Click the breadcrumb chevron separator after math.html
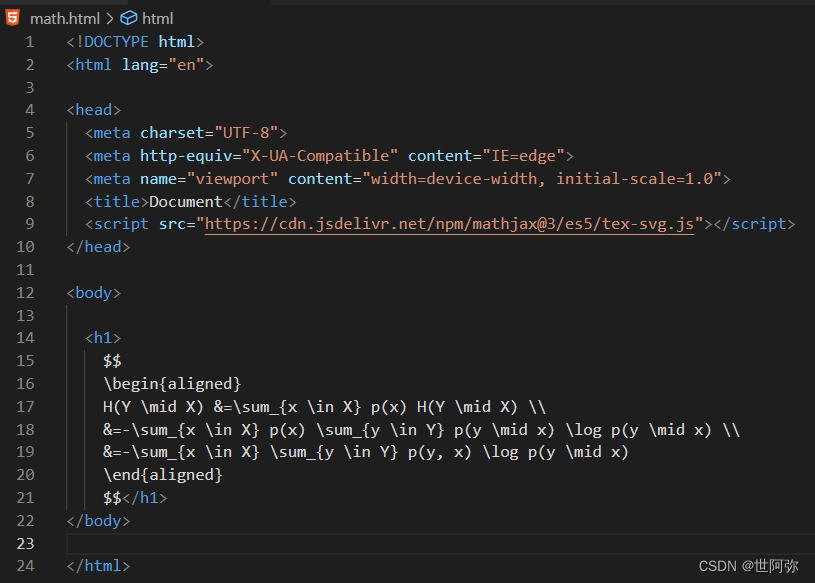Viewport: 815px width, 583px height. pos(110,19)
